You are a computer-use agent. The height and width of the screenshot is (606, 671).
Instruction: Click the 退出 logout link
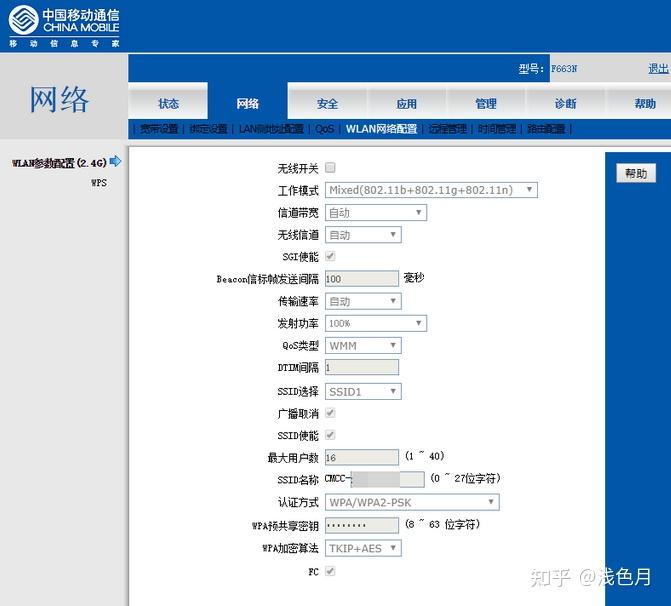point(658,68)
